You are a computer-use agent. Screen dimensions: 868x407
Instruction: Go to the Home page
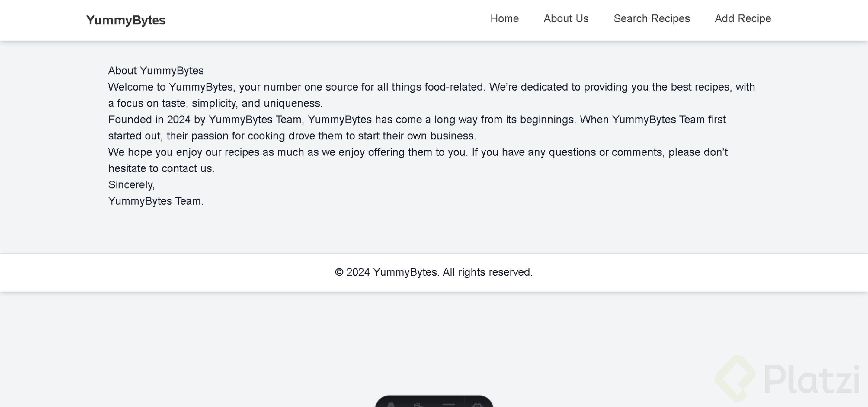pyautogui.click(x=504, y=18)
